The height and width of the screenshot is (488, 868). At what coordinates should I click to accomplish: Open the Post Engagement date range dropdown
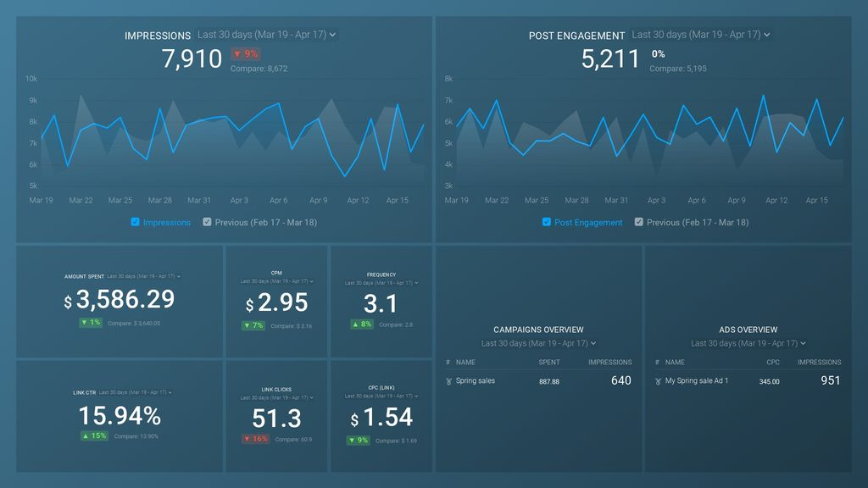click(x=701, y=34)
